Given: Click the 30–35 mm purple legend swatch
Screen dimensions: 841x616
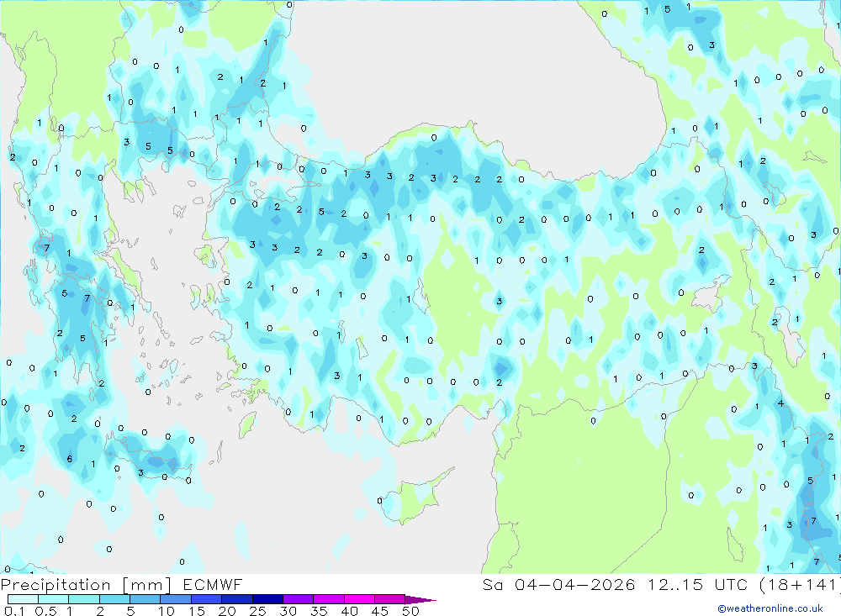Looking at the screenshot, I should pyautogui.click(x=299, y=599).
